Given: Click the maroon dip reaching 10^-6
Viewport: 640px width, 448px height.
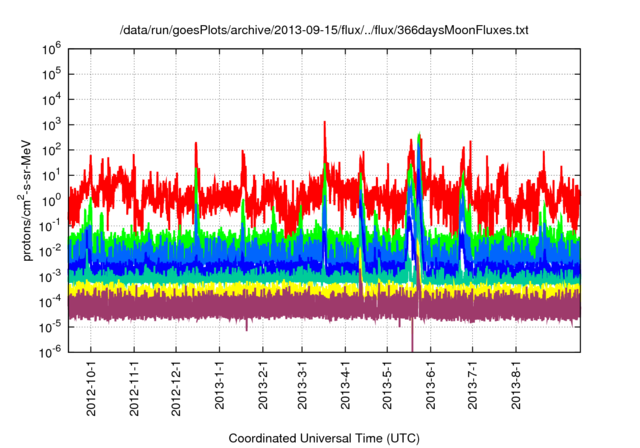Looking at the screenshot, I should click(412, 335).
